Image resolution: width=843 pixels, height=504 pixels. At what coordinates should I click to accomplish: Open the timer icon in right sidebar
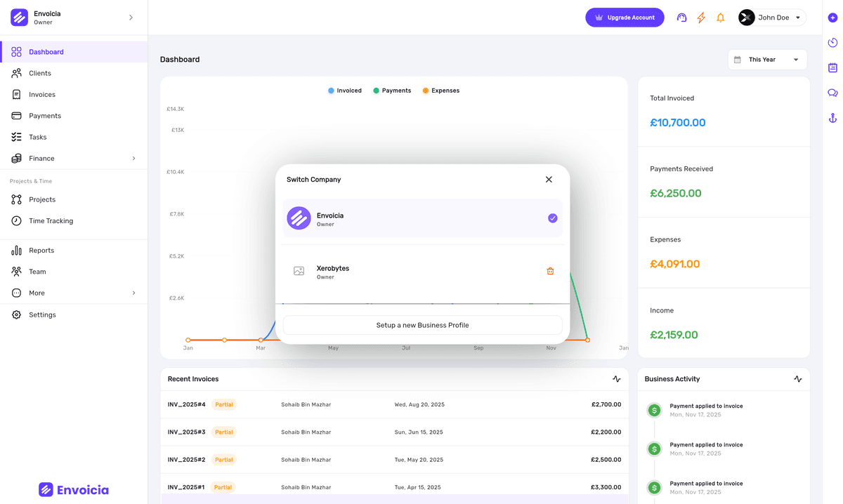832,42
